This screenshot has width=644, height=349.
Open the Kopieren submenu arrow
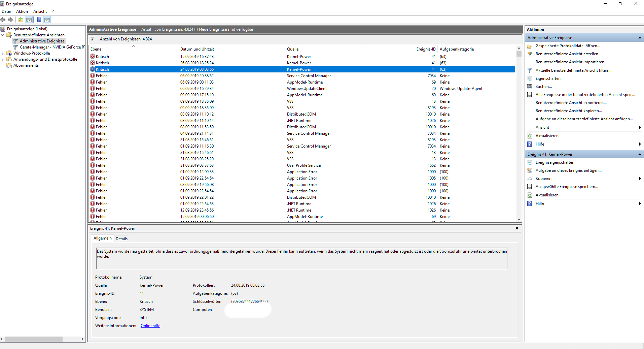click(640, 179)
